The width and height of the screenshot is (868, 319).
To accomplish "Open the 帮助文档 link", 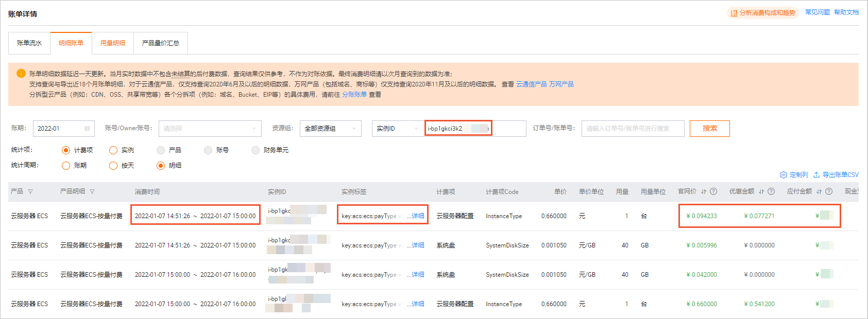I will [846, 12].
